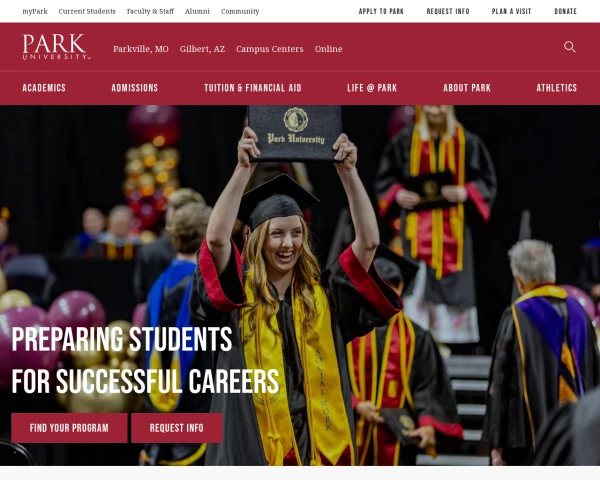Screen dimensions: 600x480
Task: Open the Life @ Park menu
Action: [x=372, y=88]
